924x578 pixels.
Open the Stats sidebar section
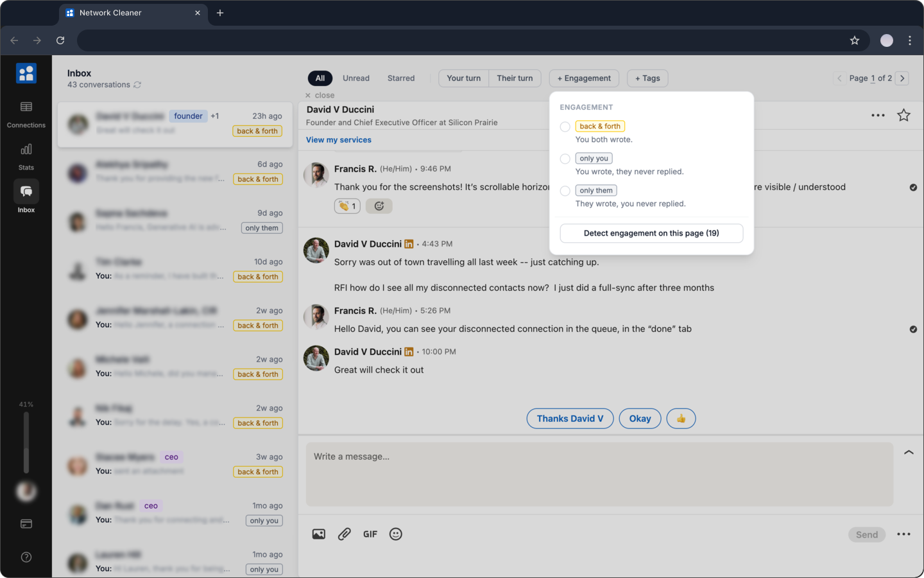[26, 156]
